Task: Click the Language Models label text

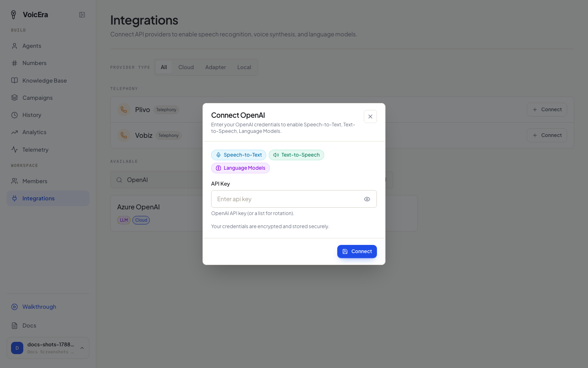Action: pos(245,168)
